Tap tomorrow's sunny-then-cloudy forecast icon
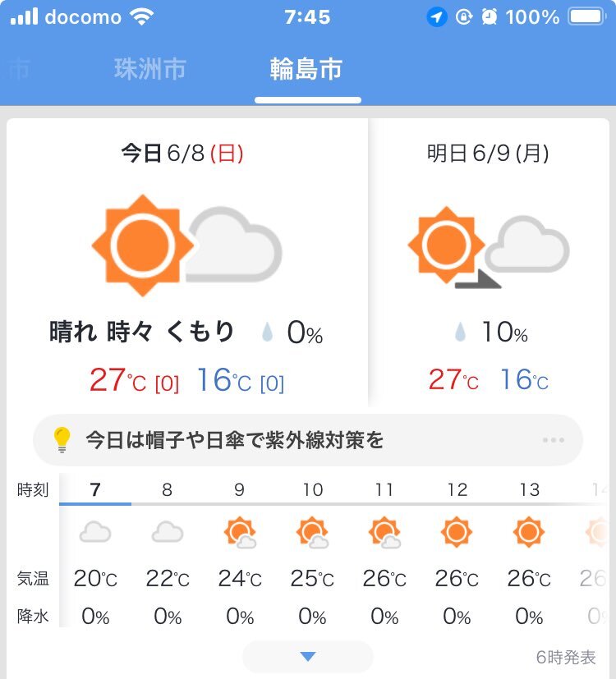This screenshot has width=616, height=679. click(489, 248)
